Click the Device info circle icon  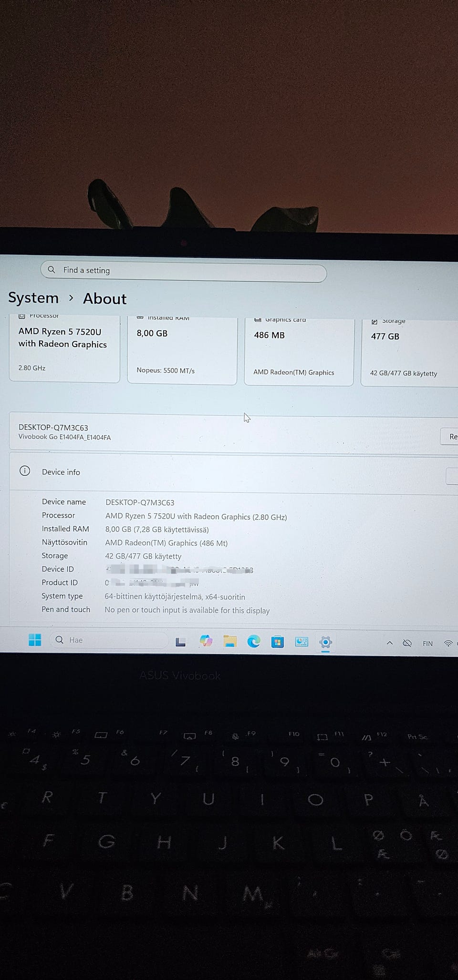[x=25, y=471]
